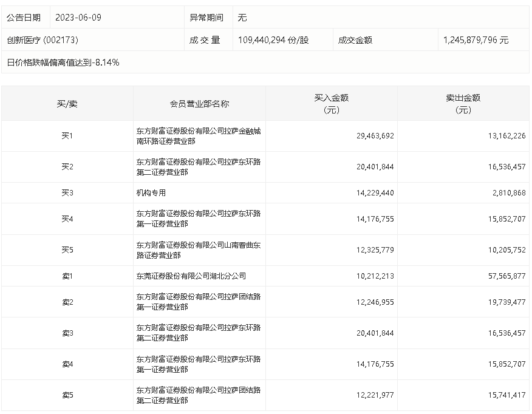
Task: Click the 异常期间 value 无
Action: [x=243, y=18]
